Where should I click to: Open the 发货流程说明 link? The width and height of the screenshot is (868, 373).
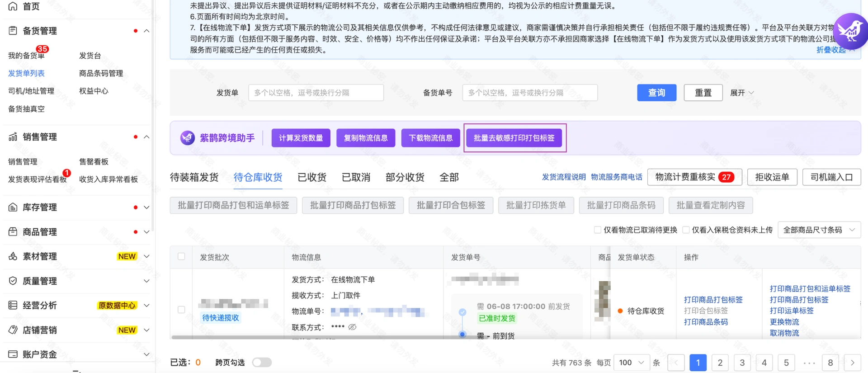564,177
